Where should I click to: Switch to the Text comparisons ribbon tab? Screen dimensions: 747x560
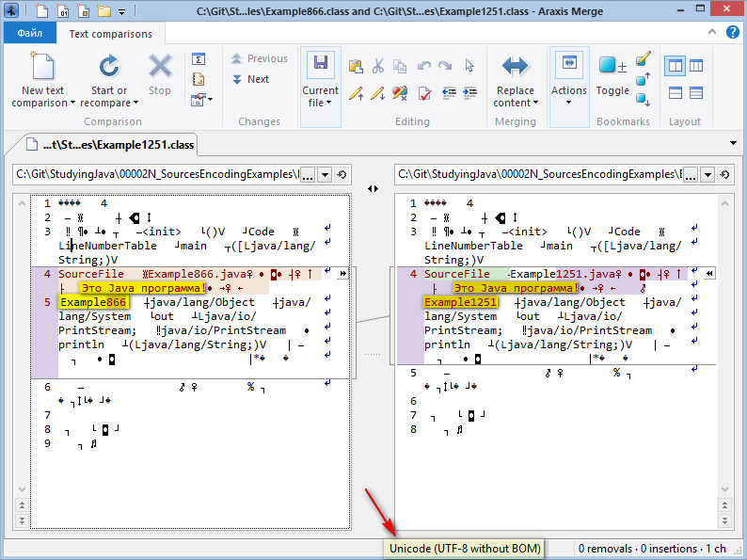coord(110,34)
